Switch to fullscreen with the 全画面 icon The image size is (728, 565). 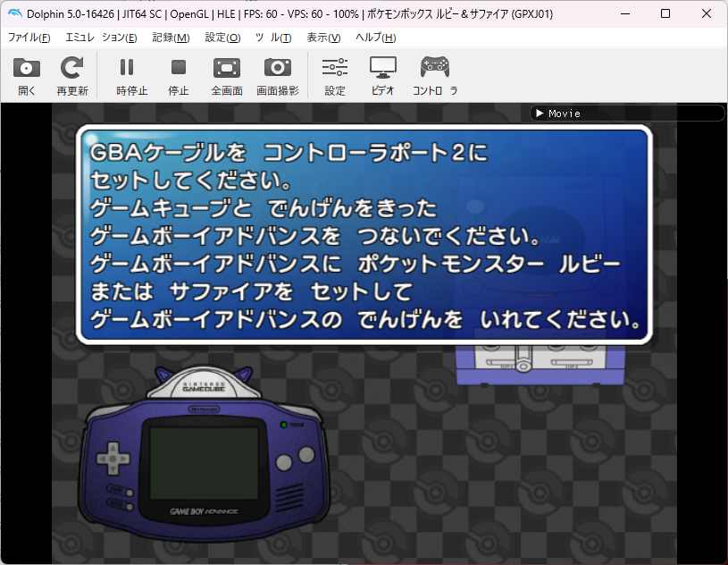227,76
